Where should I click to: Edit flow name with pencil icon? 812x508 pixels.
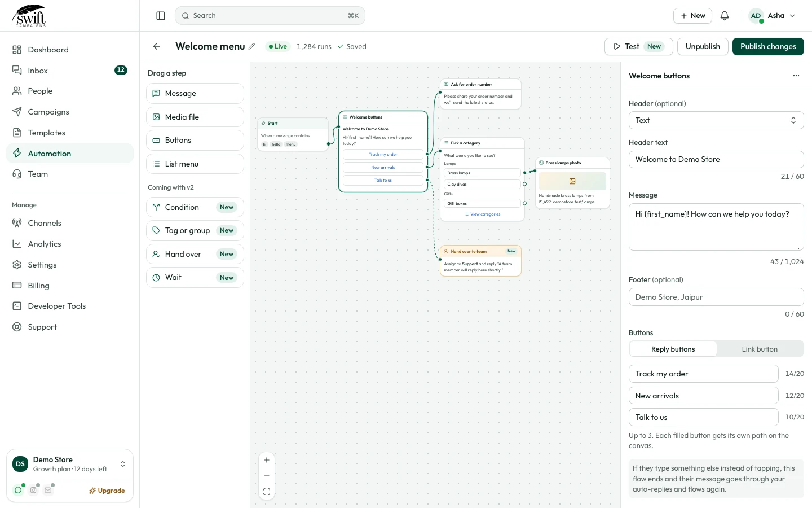[x=251, y=46]
